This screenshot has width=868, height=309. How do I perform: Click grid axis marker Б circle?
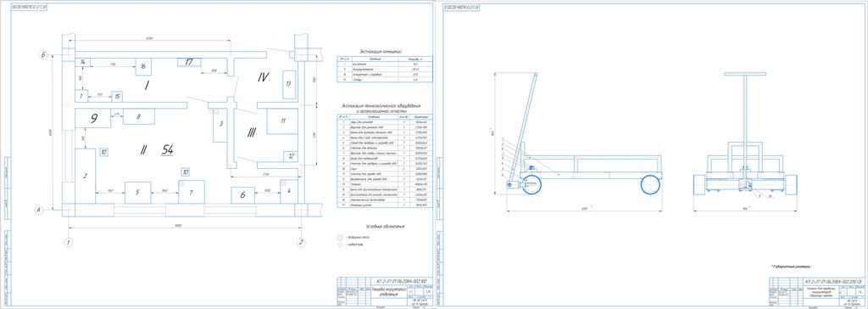[42, 53]
